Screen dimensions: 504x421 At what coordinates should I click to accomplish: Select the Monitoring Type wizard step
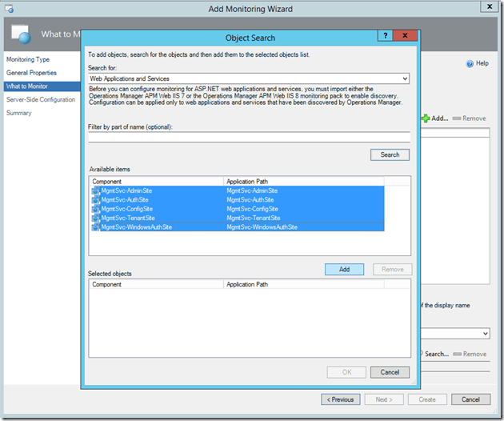[x=28, y=60]
